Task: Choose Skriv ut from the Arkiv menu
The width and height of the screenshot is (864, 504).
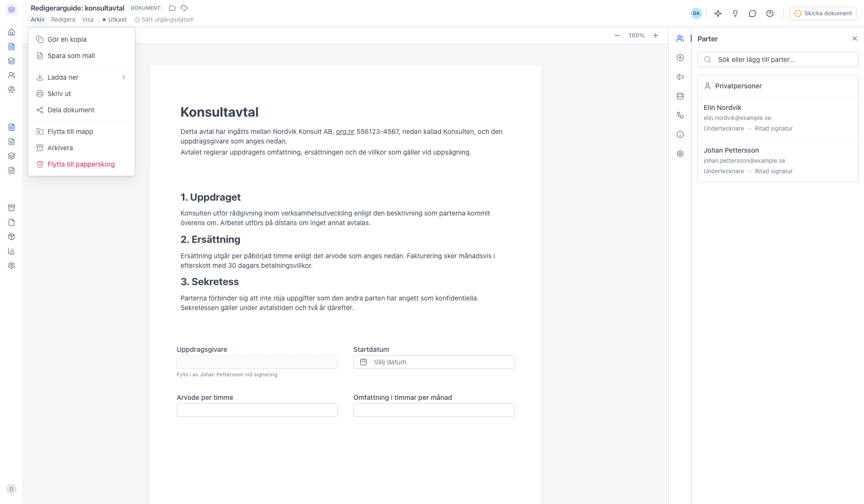Action: tap(82, 94)
